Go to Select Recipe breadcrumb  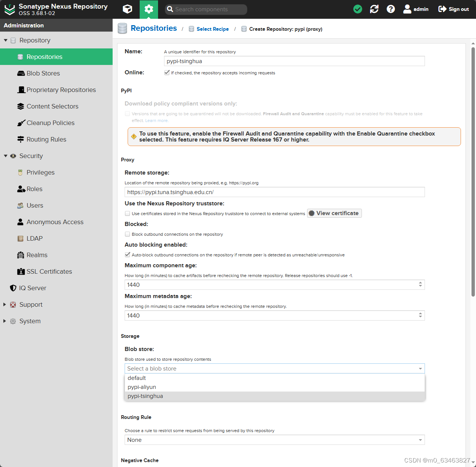213,29
